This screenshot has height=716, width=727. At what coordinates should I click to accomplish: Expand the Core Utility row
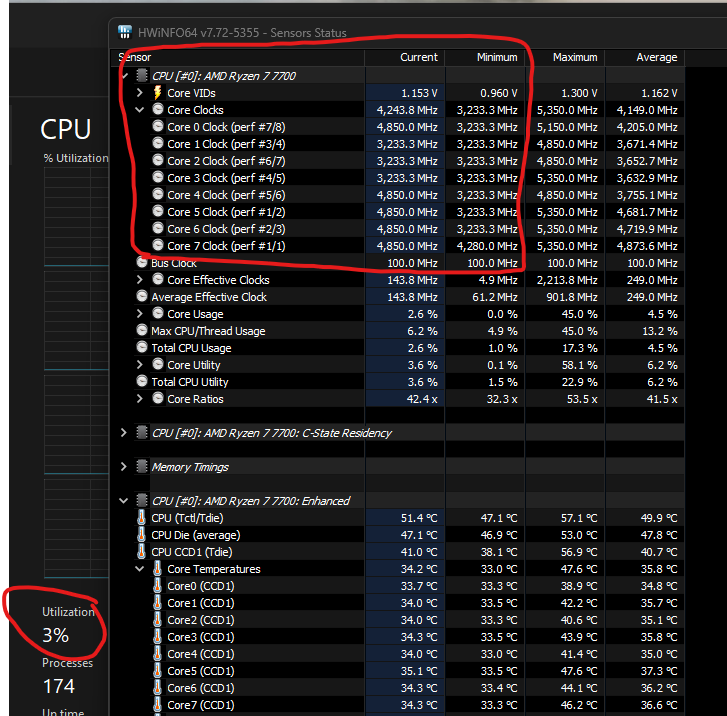[x=140, y=364]
